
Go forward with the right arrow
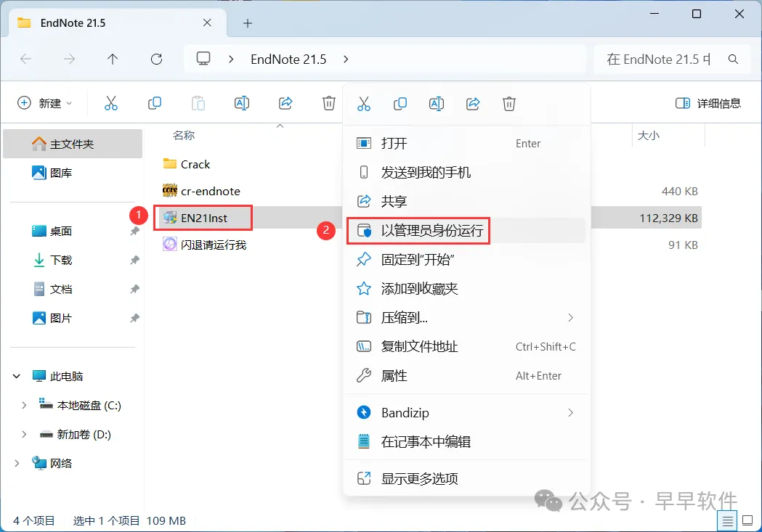tap(69, 60)
